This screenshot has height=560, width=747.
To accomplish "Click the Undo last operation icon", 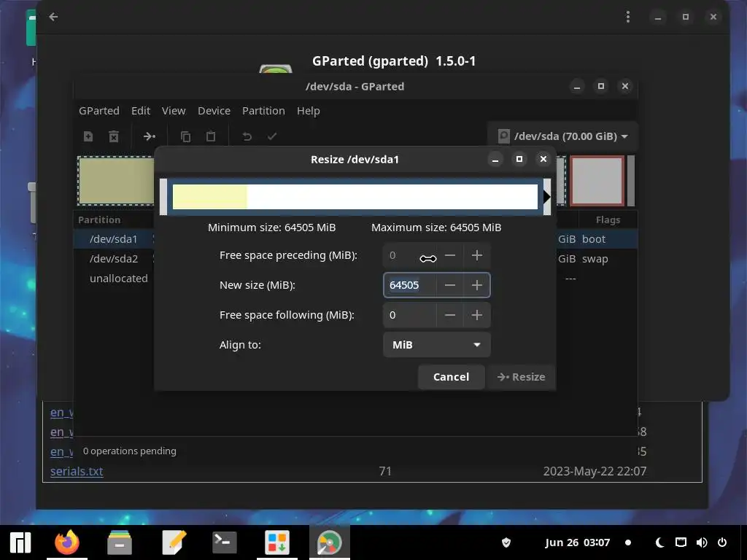I will [247, 136].
